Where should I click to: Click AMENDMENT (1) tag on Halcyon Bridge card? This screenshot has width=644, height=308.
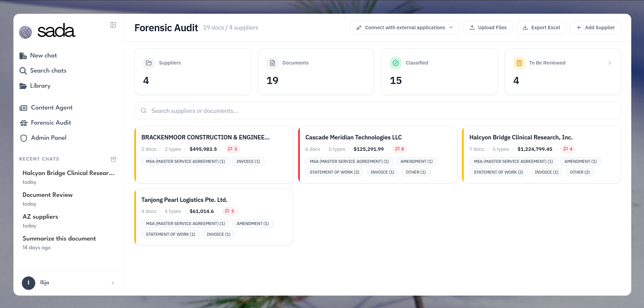click(x=581, y=162)
